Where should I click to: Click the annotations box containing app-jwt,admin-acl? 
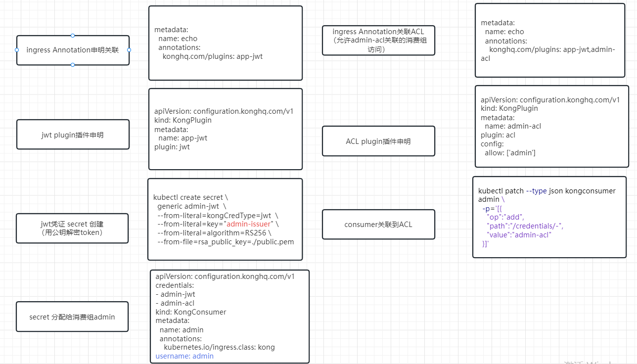[550, 41]
